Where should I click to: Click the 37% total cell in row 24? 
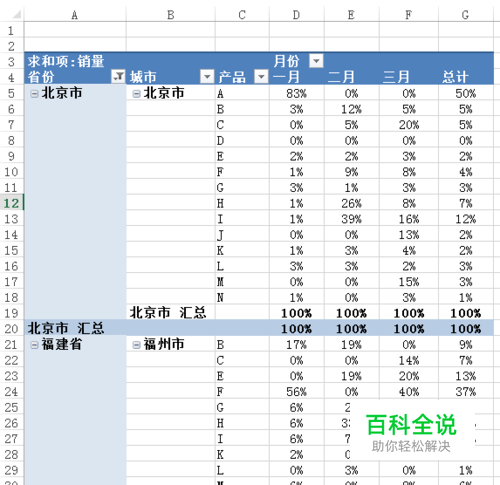pyautogui.click(x=465, y=392)
